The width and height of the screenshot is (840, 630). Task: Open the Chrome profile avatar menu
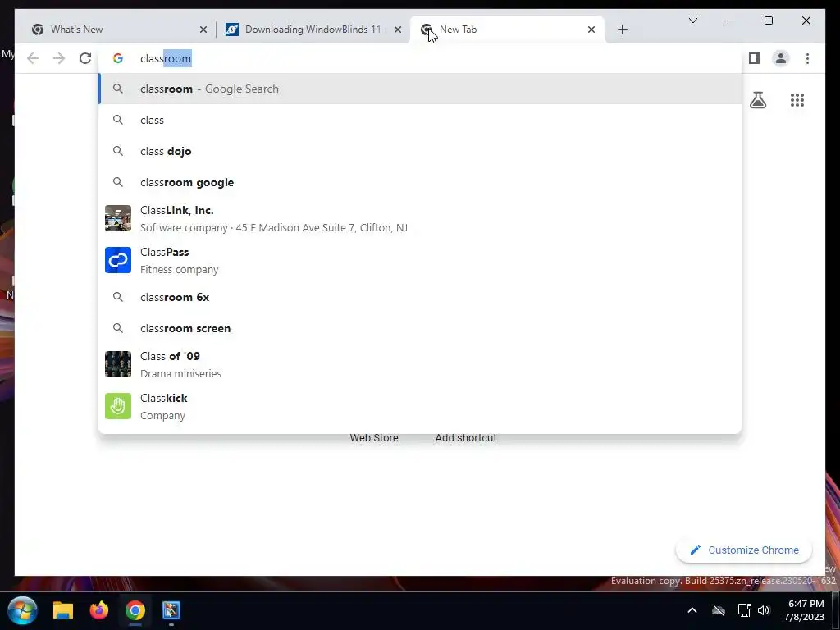click(x=781, y=58)
